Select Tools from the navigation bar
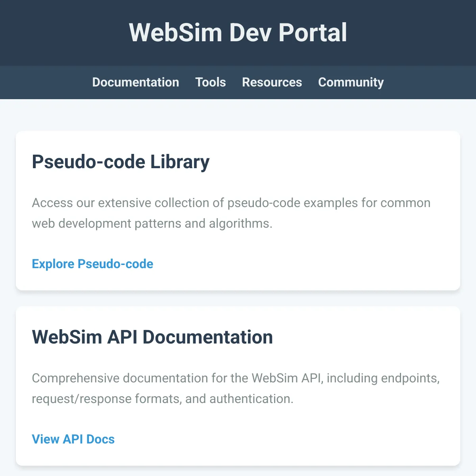The width and height of the screenshot is (476, 476). click(x=211, y=83)
